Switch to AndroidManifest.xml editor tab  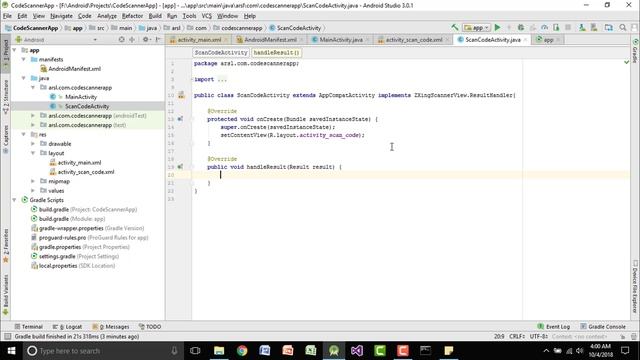pyautogui.click(x=270, y=40)
